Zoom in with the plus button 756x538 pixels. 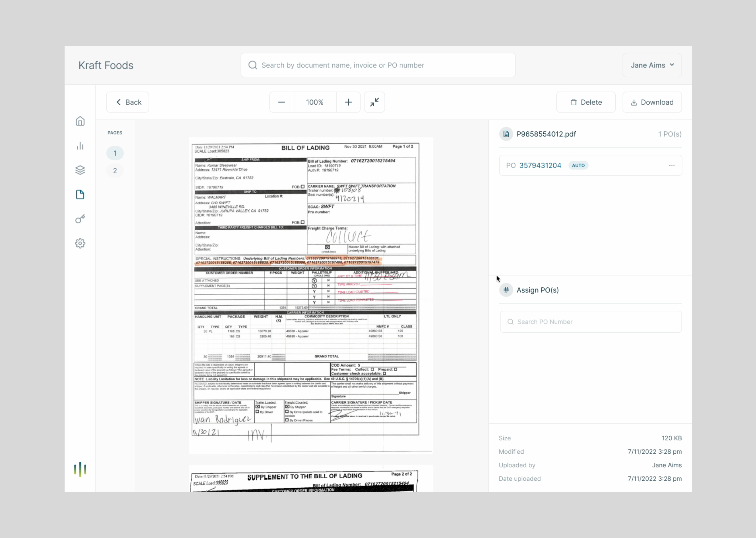348,102
